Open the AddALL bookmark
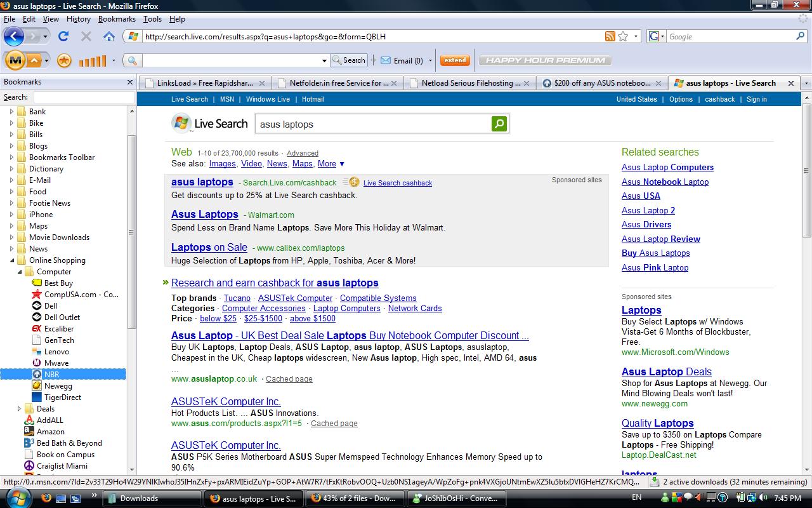This screenshot has width=812, height=508. click(x=49, y=420)
